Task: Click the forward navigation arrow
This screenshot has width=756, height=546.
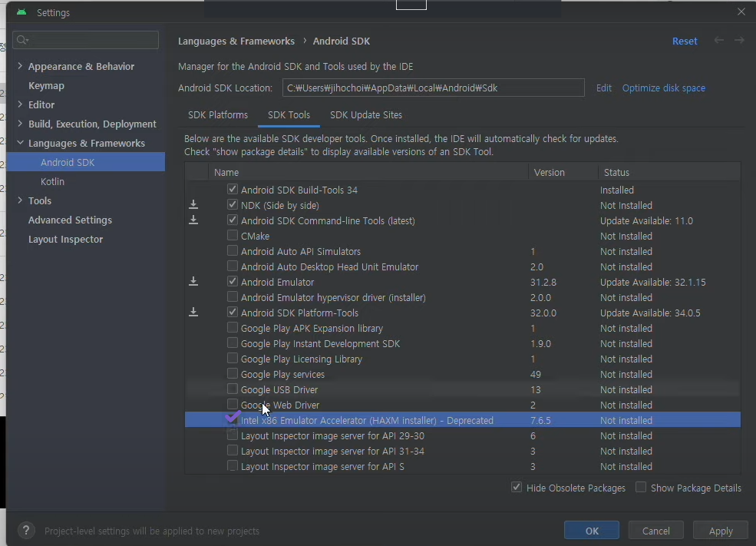Action: [x=739, y=41]
